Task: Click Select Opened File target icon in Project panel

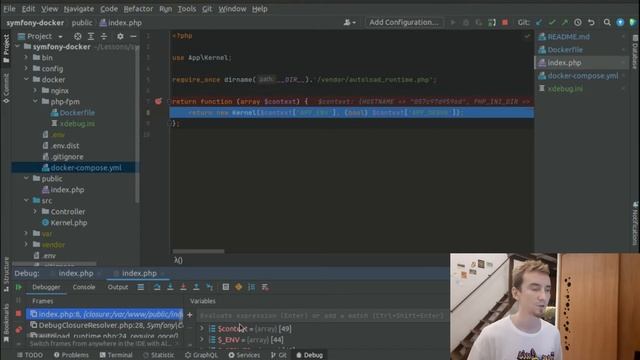Action: [x=78, y=36]
